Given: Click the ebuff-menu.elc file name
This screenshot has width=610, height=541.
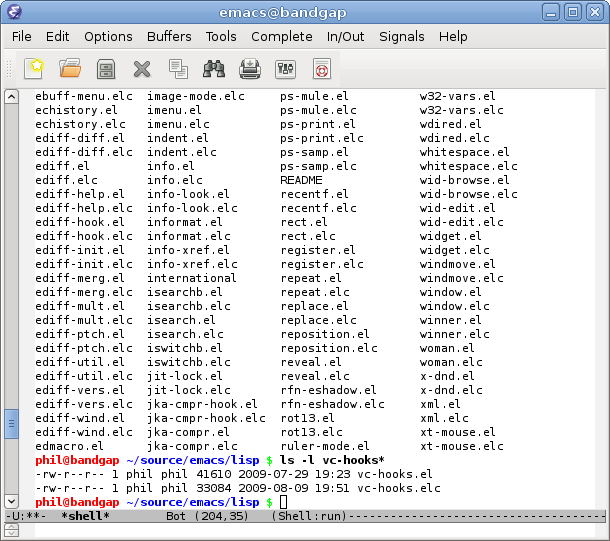Looking at the screenshot, I should click(84, 96).
